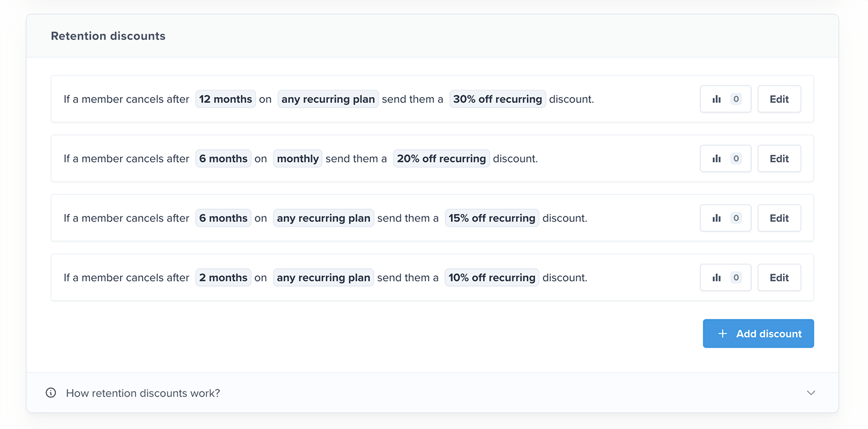868x429 pixels.
Task: Edit the 15% off recurring discount
Action: click(779, 218)
